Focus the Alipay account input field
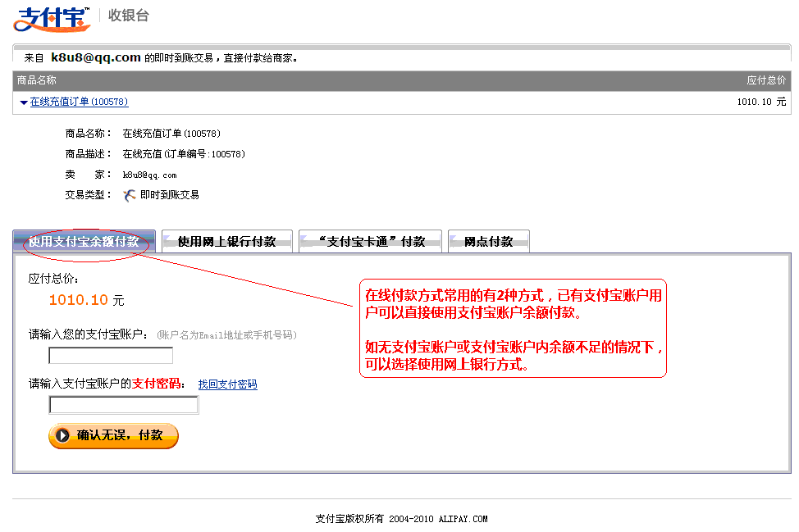Image resolution: width=799 pixels, height=532 pixels. click(111, 355)
